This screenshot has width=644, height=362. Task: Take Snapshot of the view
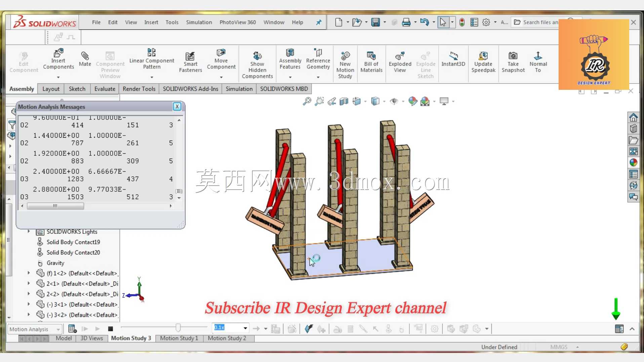click(x=513, y=62)
